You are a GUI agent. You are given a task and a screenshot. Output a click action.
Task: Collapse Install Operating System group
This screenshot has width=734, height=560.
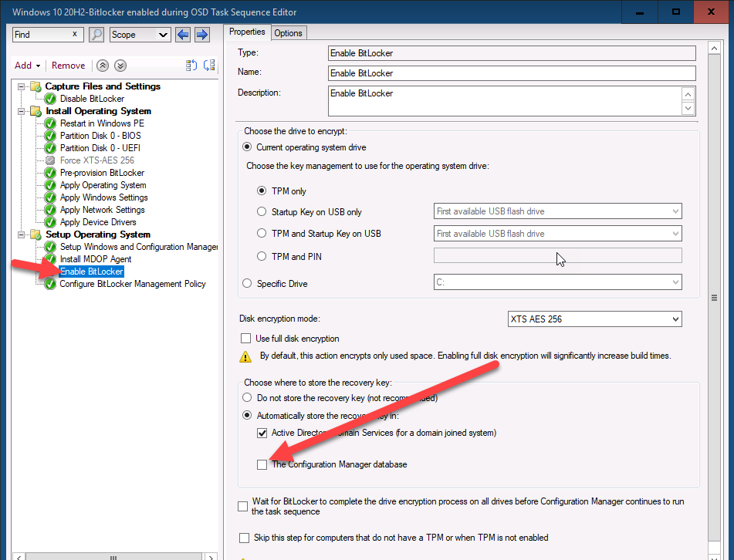(x=21, y=111)
